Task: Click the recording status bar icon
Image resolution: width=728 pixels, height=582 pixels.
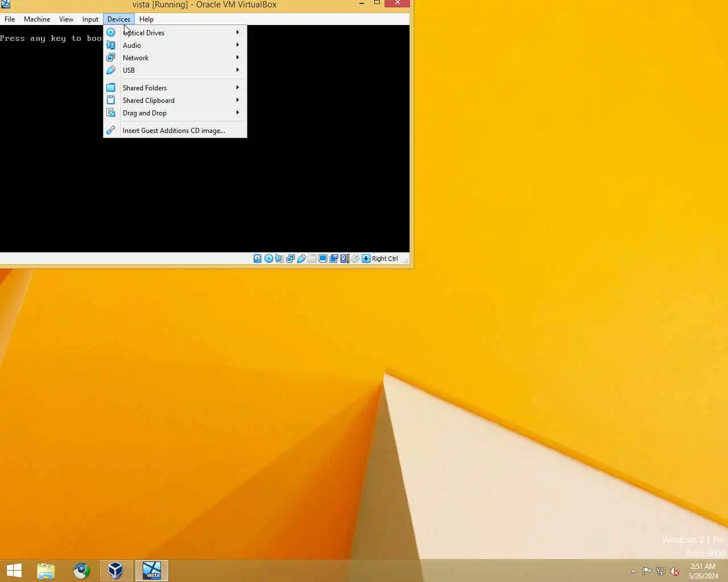Action: tap(333, 259)
